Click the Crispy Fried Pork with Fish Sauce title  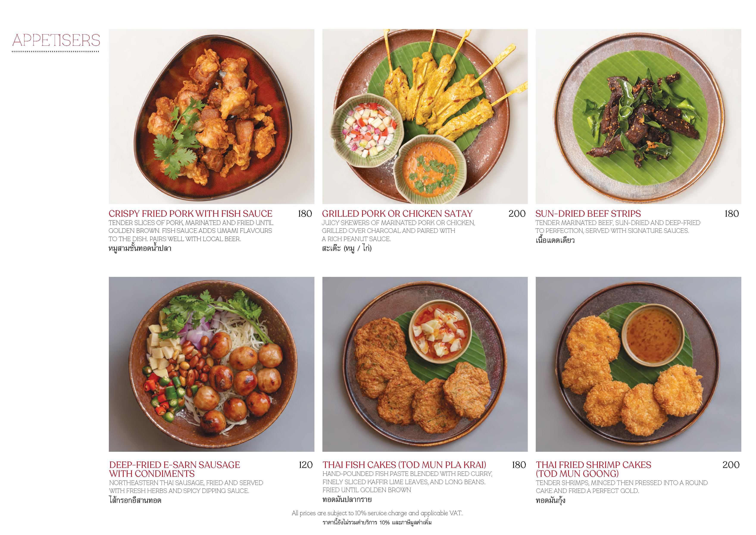coord(190,213)
